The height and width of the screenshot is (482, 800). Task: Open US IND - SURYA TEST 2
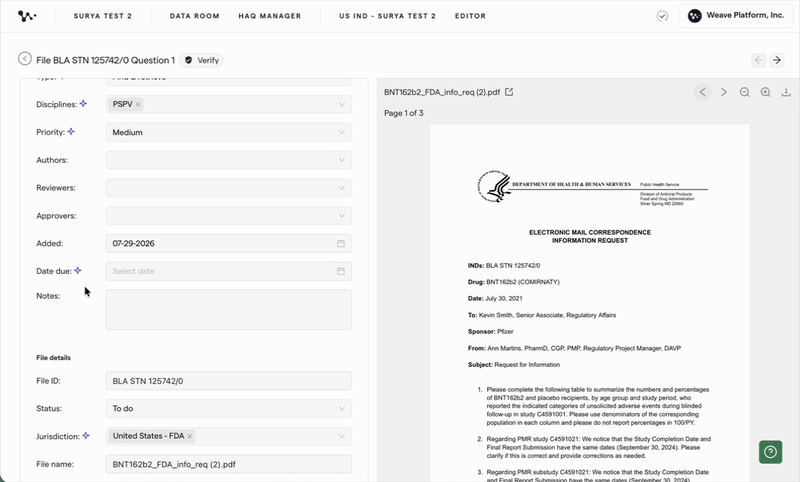(387, 16)
